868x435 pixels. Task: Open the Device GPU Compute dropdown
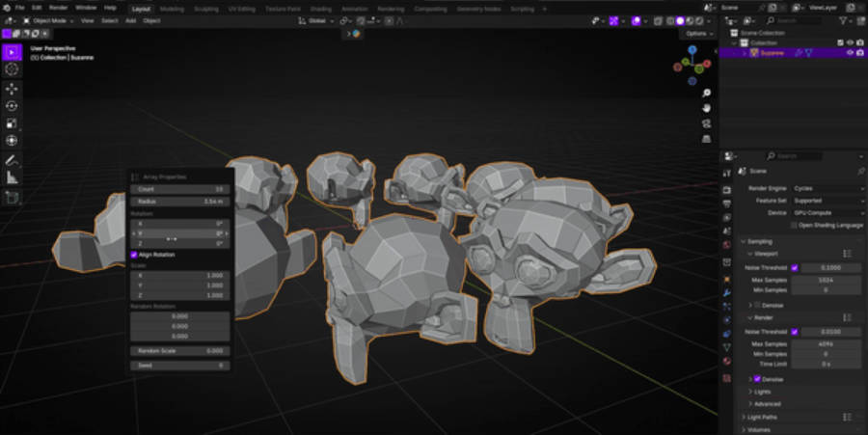point(828,212)
